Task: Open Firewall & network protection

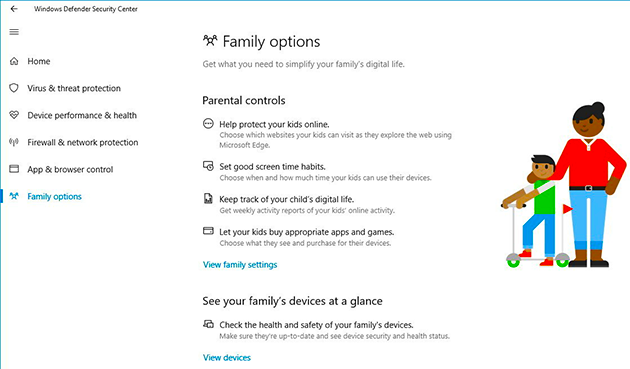Action: [x=83, y=142]
